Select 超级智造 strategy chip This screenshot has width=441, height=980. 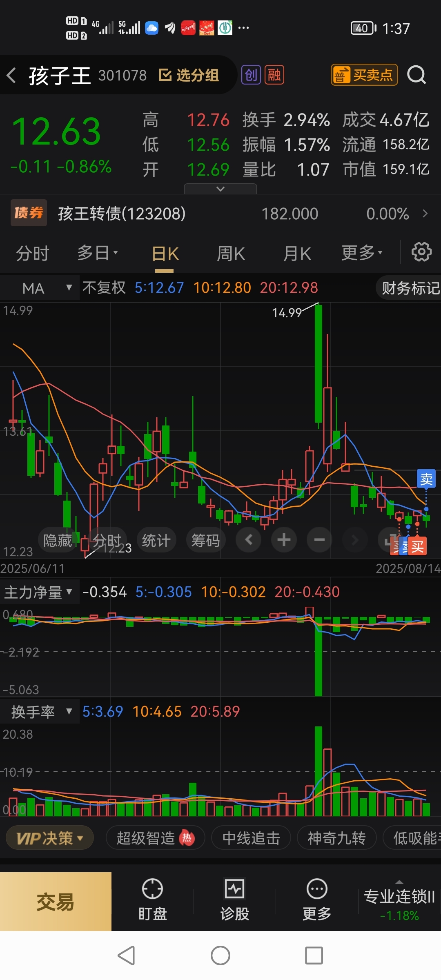click(155, 838)
